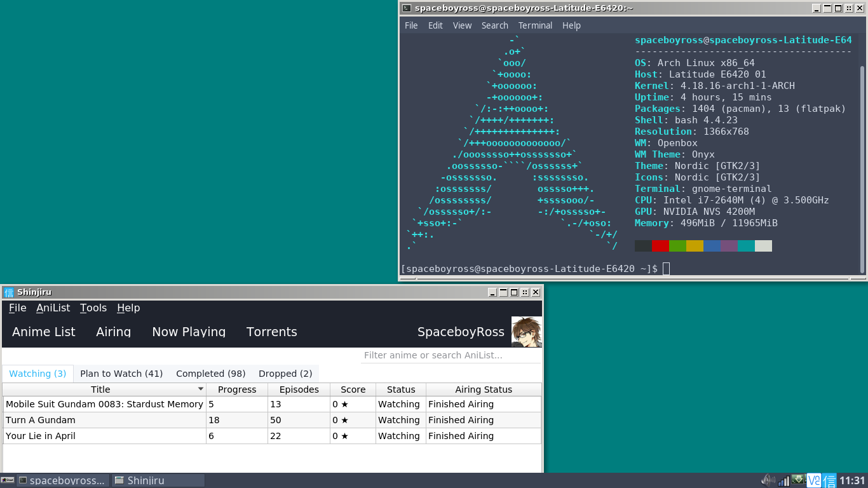The width and height of the screenshot is (868, 488).
Task: Minimize the terminal window
Action: (x=817, y=8)
